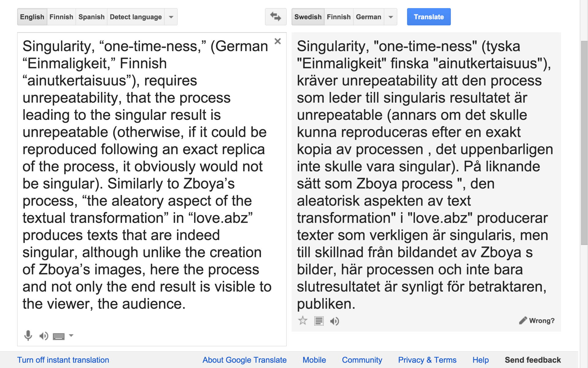The image size is (588, 368).
Task: Turn off instant translation link
Action: 63,360
